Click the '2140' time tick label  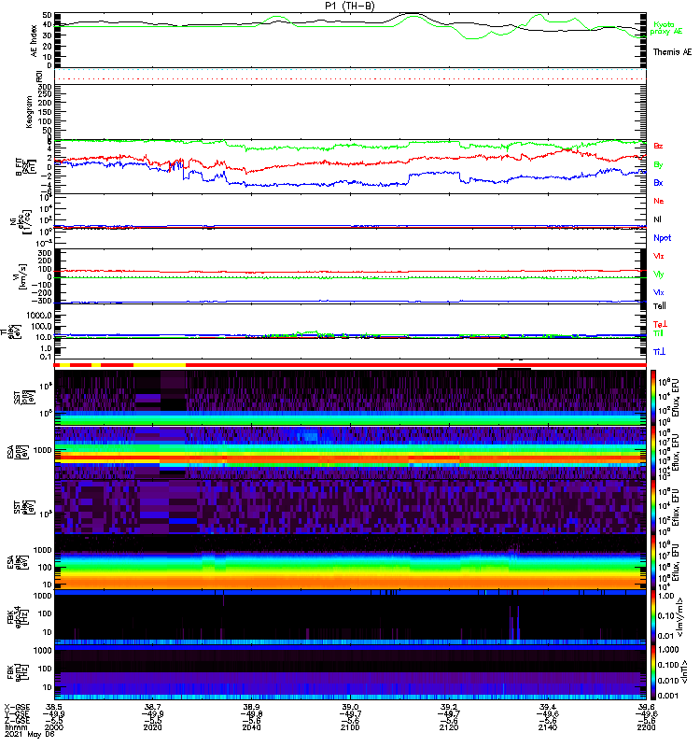pos(548,727)
